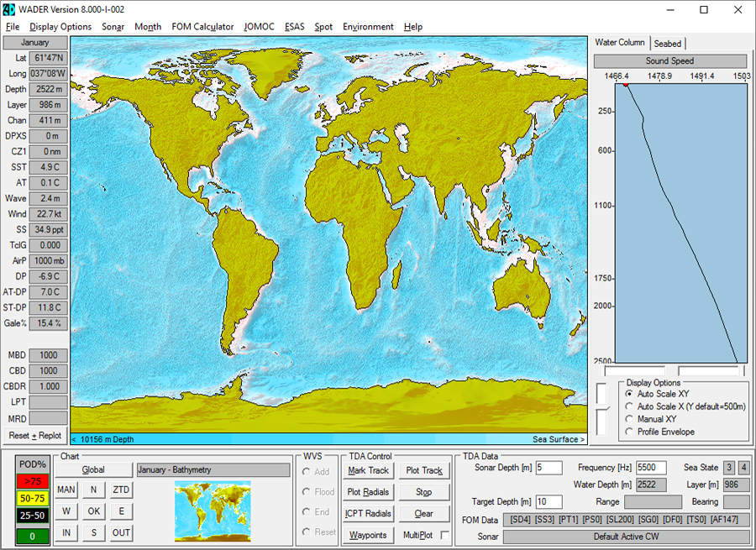This screenshot has width=756, height=550.
Task: Click the CBDR value field
Action: click(48, 386)
